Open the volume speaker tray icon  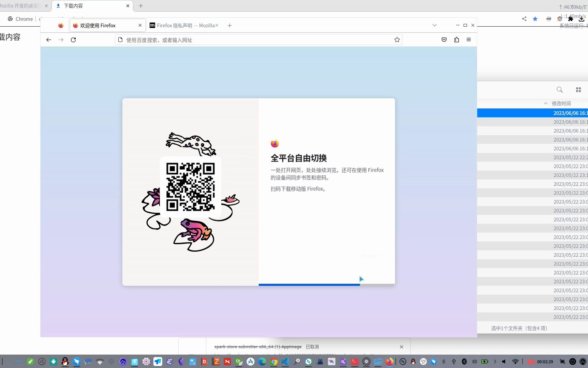[504, 362]
